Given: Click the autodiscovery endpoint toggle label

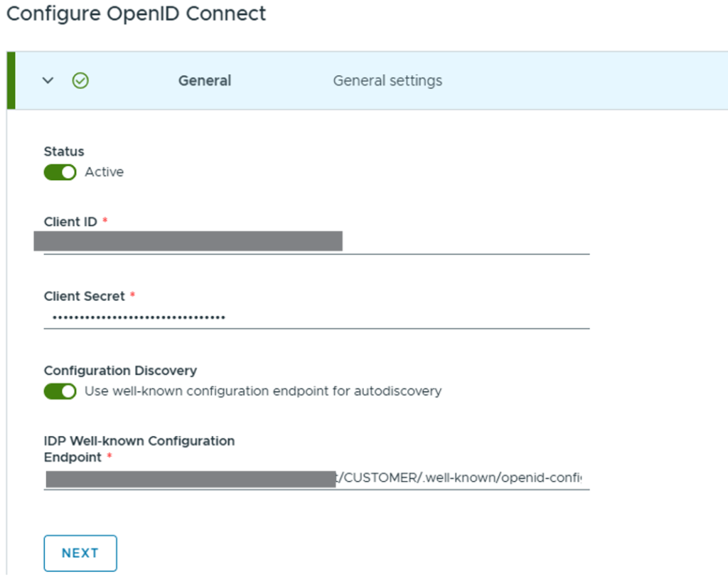Looking at the screenshot, I should [263, 391].
